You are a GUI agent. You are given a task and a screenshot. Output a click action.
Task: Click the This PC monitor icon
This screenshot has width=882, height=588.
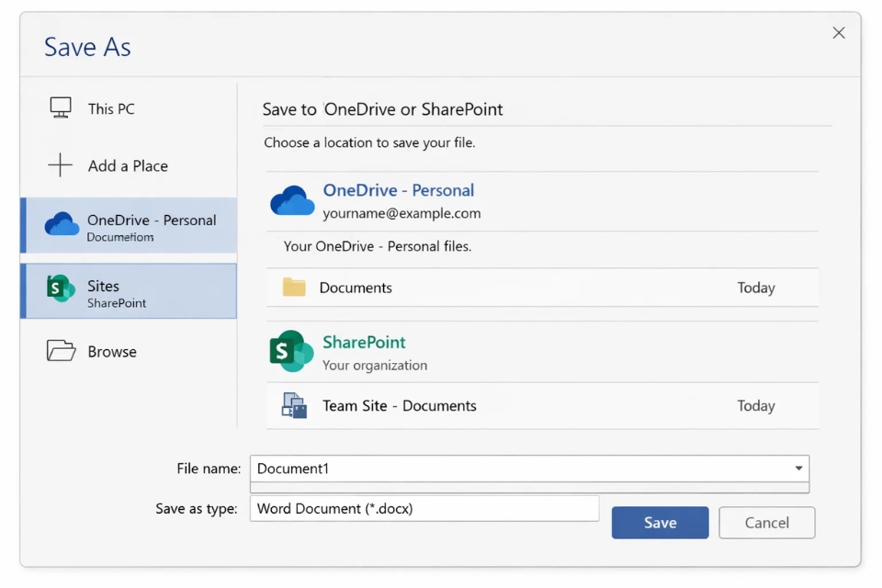click(x=61, y=107)
